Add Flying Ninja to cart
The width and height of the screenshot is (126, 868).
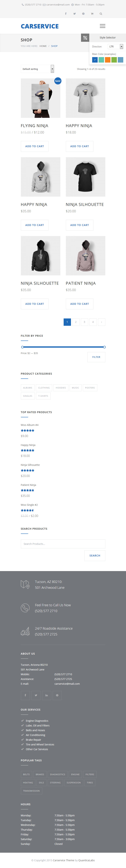pos(34,146)
